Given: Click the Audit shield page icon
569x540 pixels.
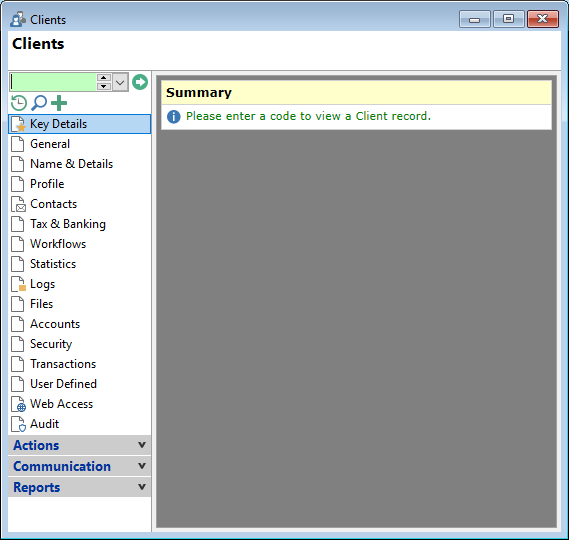Looking at the screenshot, I should coord(18,424).
